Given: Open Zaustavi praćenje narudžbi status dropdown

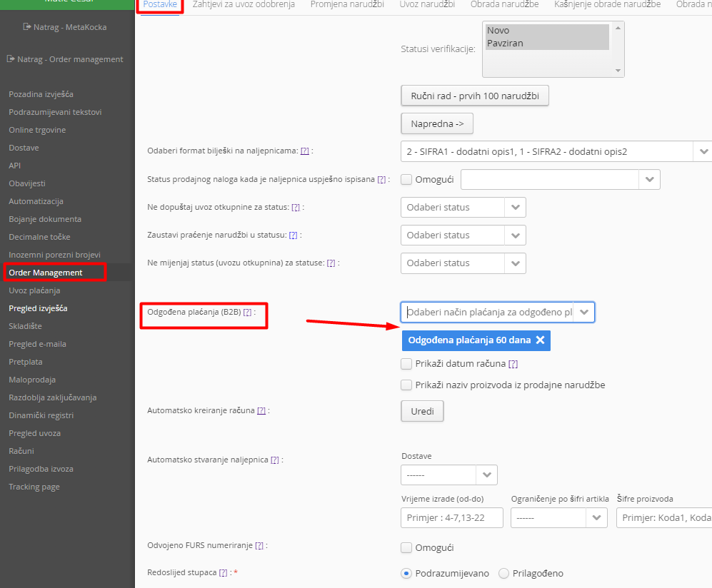Looking at the screenshot, I should point(516,235).
